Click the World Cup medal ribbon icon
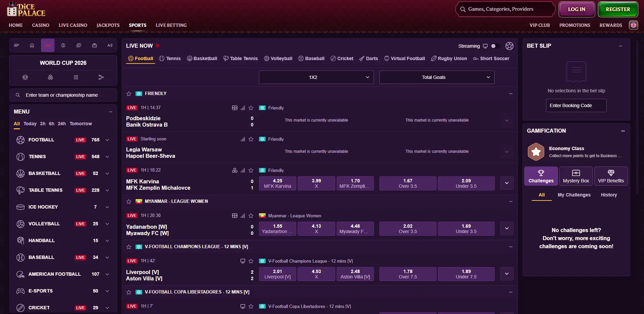Viewport: 644px width, 314px height. (x=50, y=77)
